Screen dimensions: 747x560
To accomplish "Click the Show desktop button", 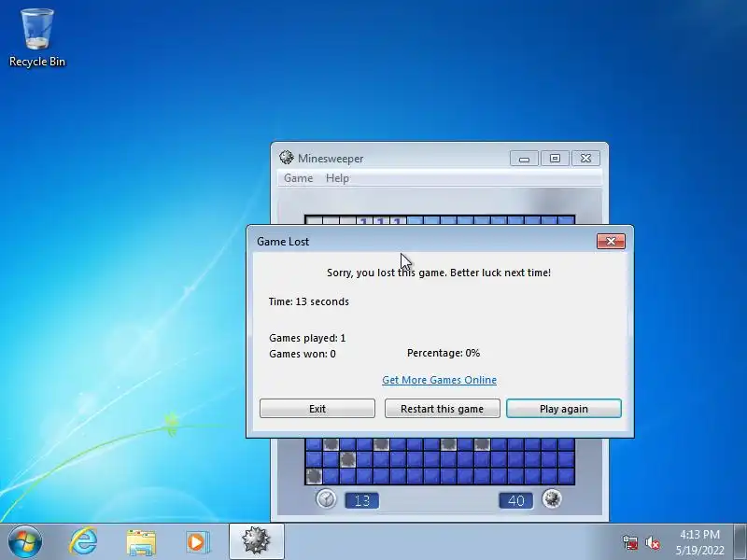I will tap(740, 542).
